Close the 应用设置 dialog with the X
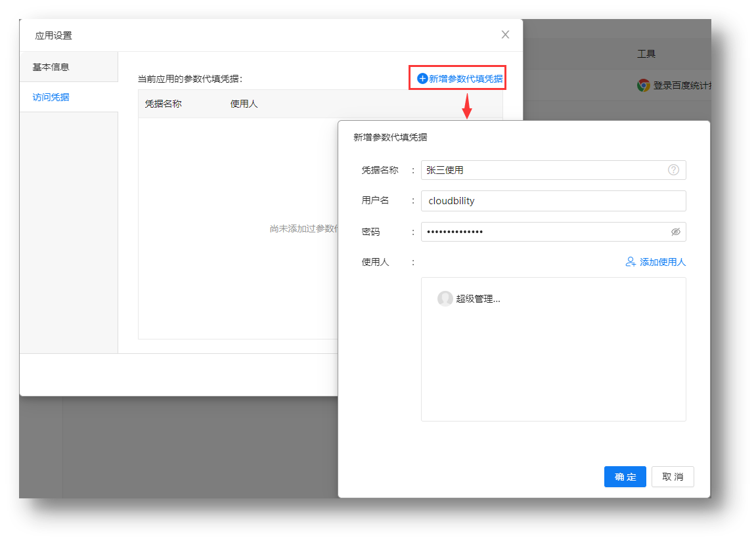The height and width of the screenshot is (543, 756). click(505, 35)
